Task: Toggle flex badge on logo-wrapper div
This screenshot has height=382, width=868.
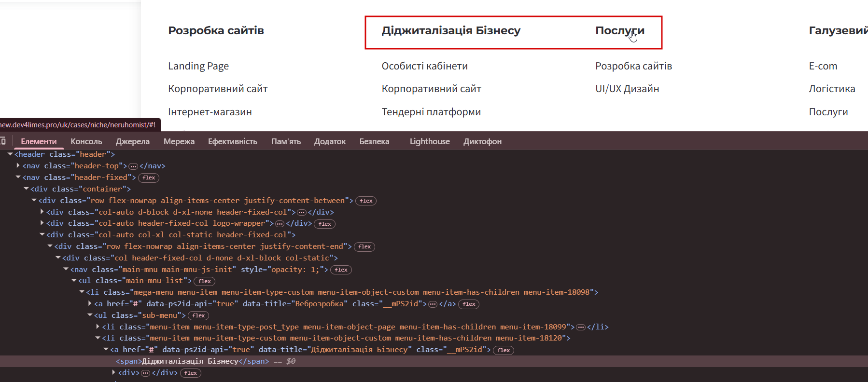Action: (324, 224)
